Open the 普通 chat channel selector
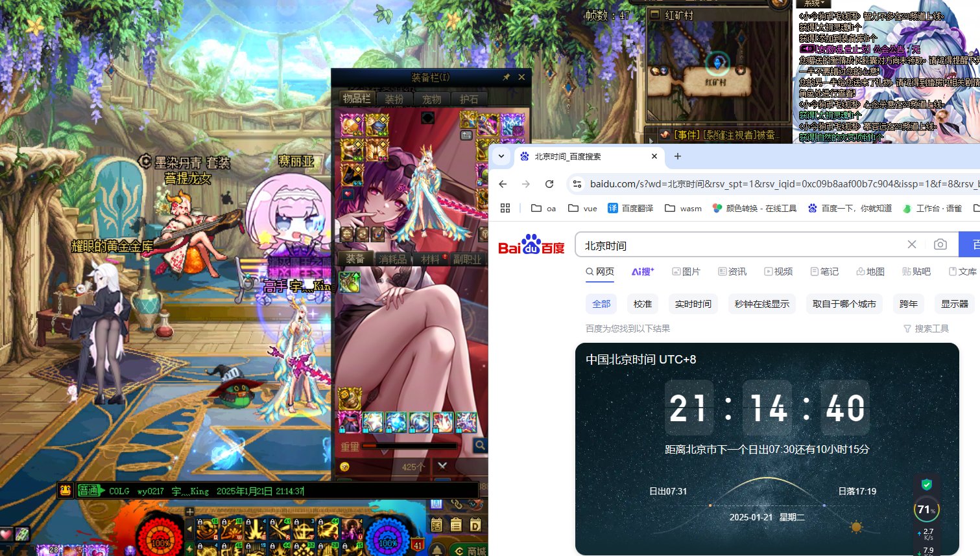The width and height of the screenshot is (980, 556). click(x=91, y=491)
